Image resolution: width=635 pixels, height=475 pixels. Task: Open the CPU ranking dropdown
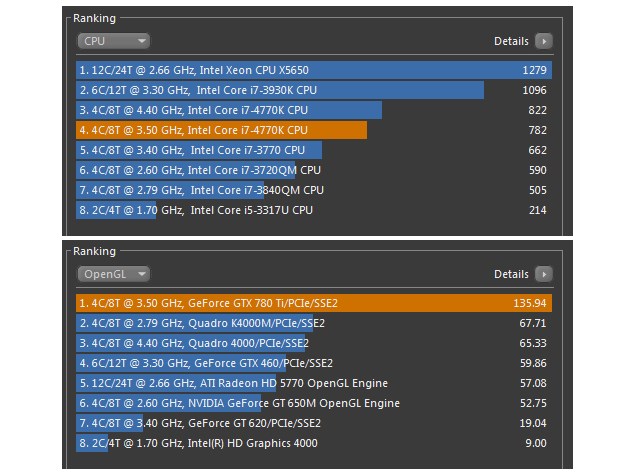click(113, 41)
